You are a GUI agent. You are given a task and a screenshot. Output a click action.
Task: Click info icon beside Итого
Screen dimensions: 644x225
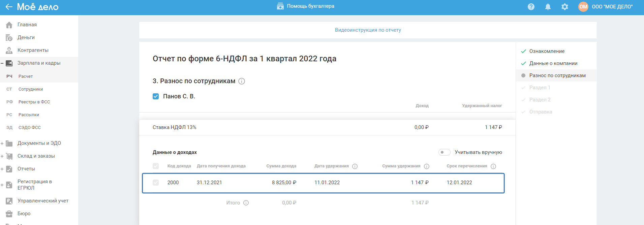point(246,203)
